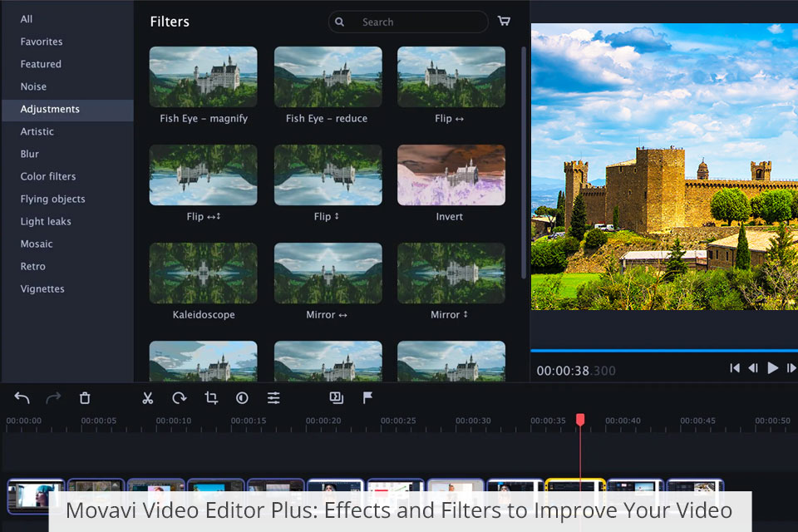798x532 pixels.
Task: Click the search magnifier icon
Action: 339,22
